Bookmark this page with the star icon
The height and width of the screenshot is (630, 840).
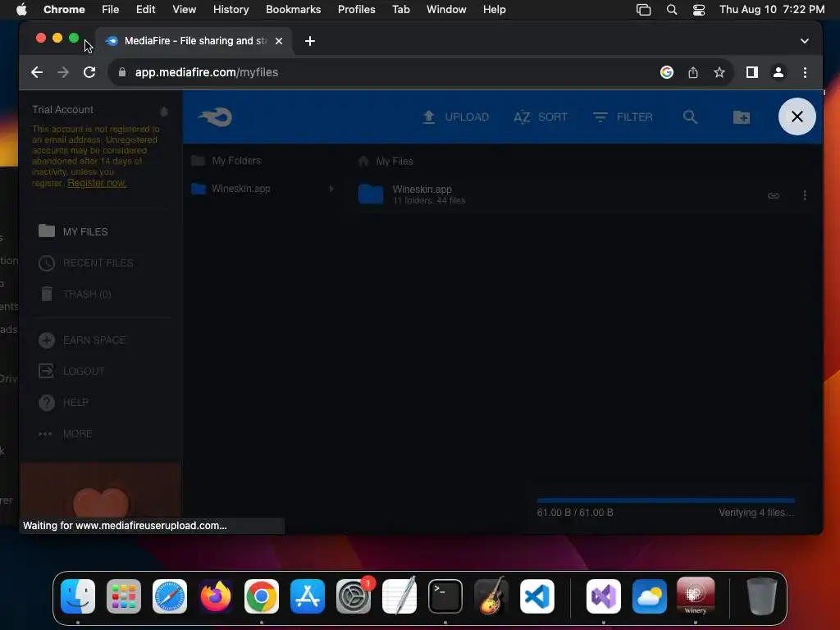(x=719, y=72)
